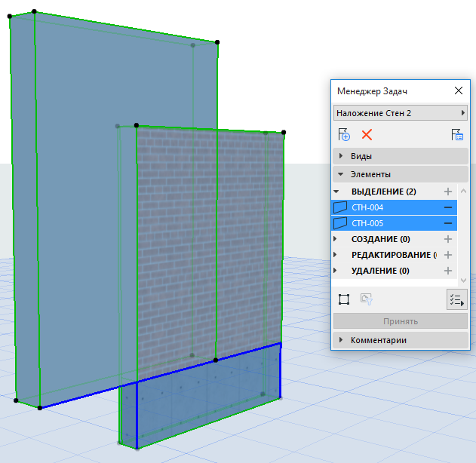Collapse the ВЫДЕЛЕНИЕ (2) group
The height and width of the screenshot is (463, 476).
pos(337,192)
